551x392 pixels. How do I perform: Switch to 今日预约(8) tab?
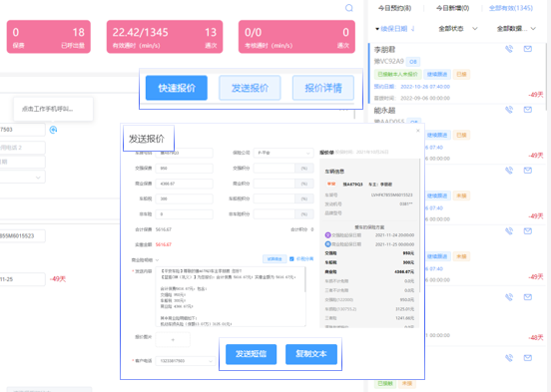[394, 8]
